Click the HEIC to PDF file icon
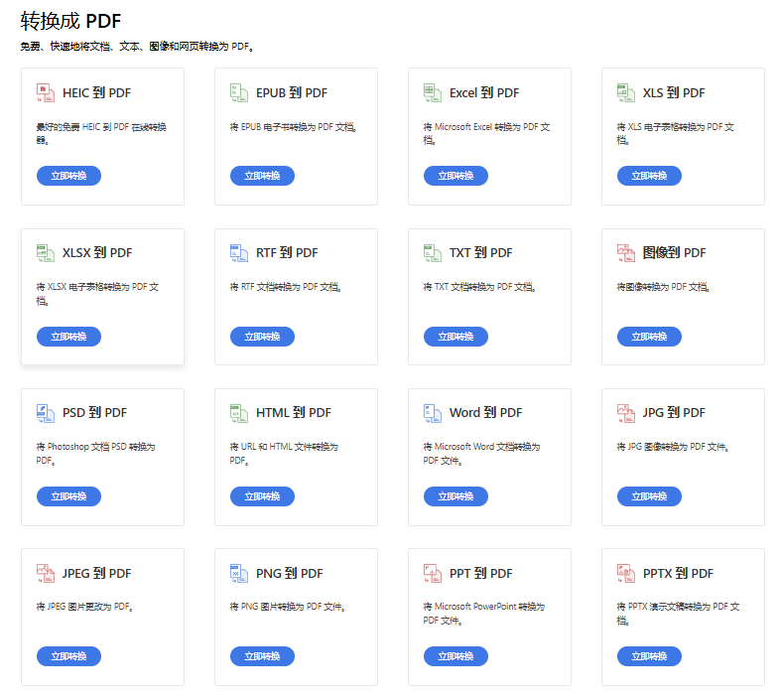Viewport: 780px width, 700px height. tap(45, 93)
